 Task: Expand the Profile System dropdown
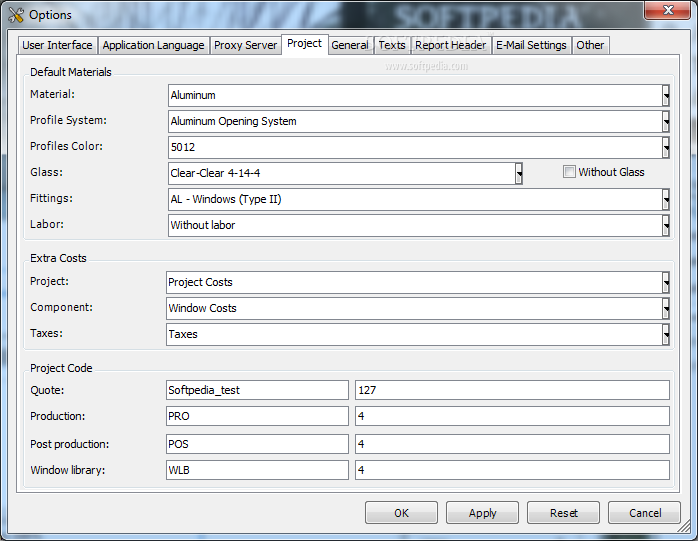(x=666, y=121)
